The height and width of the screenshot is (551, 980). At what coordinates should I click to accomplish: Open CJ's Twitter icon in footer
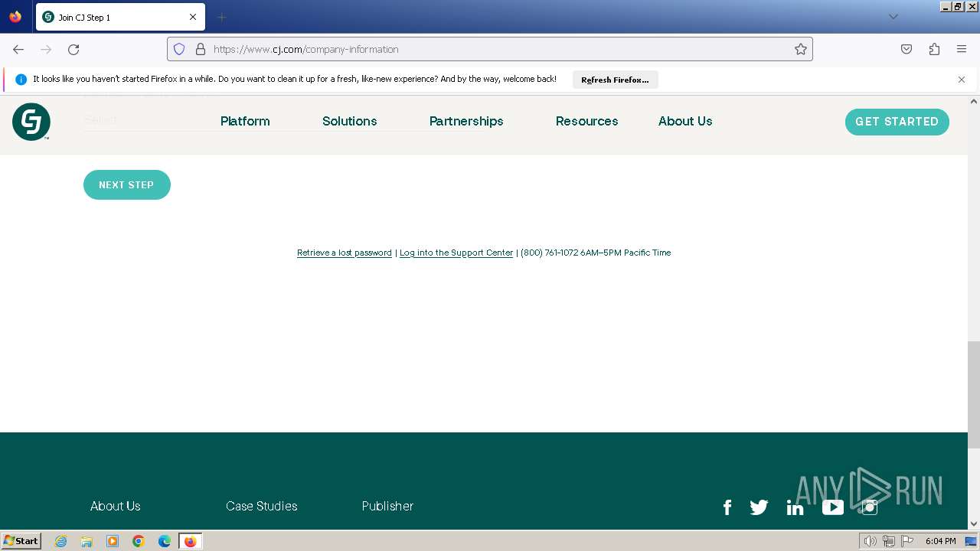pos(759,507)
